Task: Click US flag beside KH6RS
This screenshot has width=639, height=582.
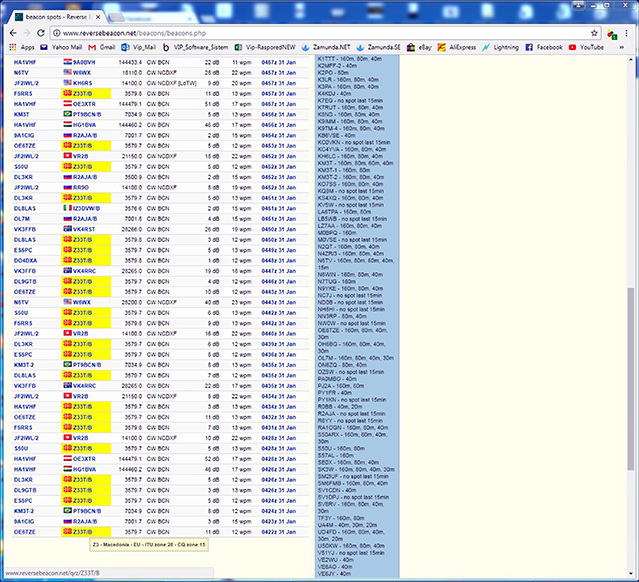Action: pyautogui.click(x=67, y=83)
